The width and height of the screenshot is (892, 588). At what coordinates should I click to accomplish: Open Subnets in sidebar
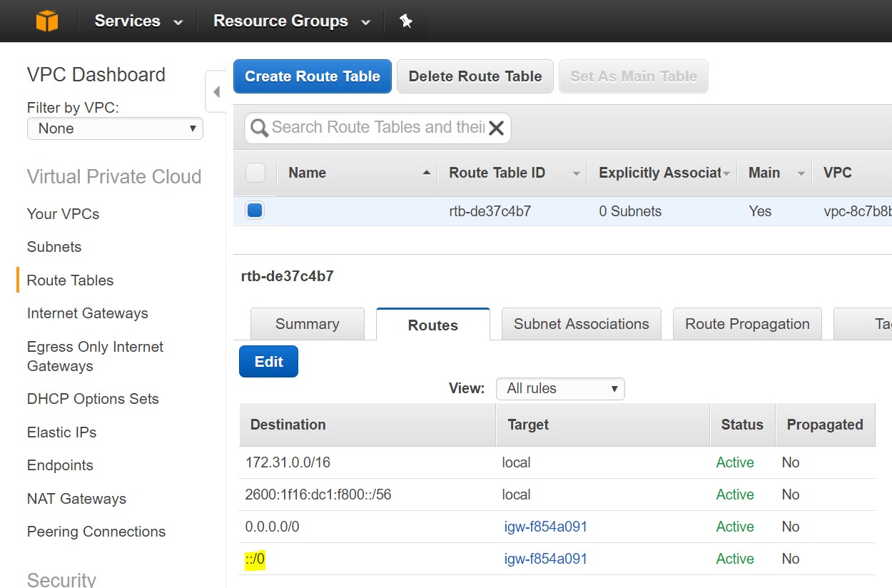pos(54,247)
